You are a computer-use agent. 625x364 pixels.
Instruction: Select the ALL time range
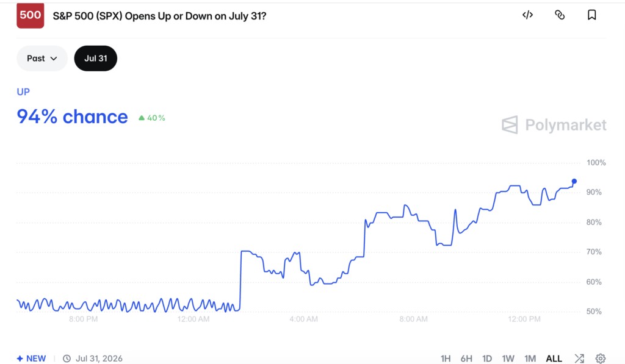tap(554, 359)
